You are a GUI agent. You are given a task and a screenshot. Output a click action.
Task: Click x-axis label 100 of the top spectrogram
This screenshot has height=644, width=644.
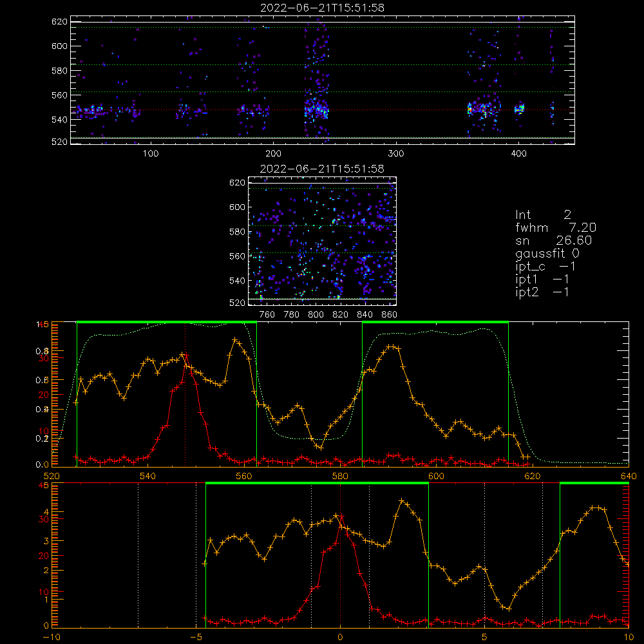click(151, 154)
